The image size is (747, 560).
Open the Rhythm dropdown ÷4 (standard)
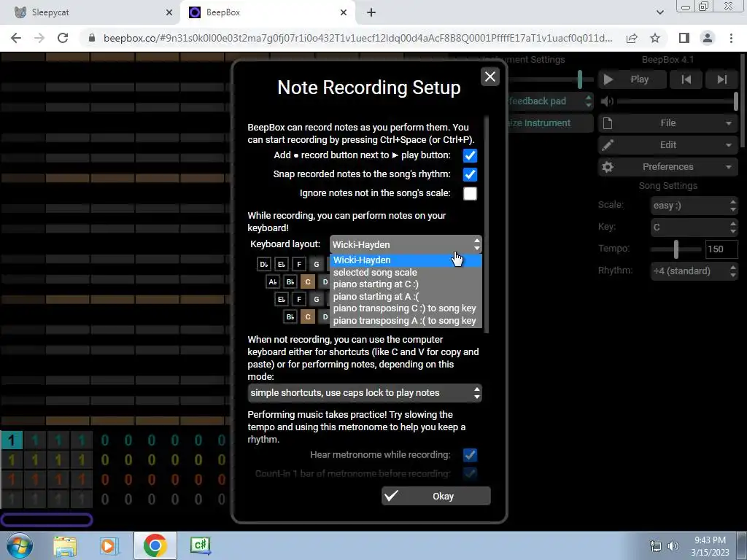(x=694, y=271)
